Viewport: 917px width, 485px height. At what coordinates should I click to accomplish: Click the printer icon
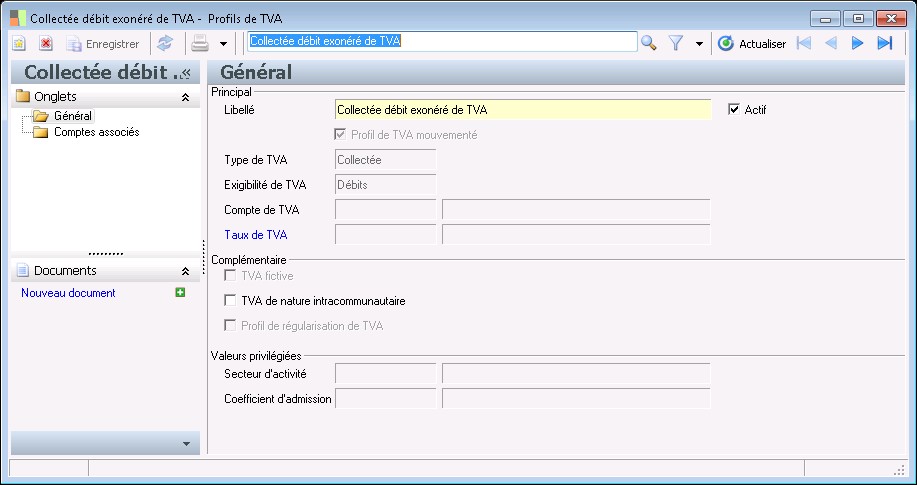[200, 43]
